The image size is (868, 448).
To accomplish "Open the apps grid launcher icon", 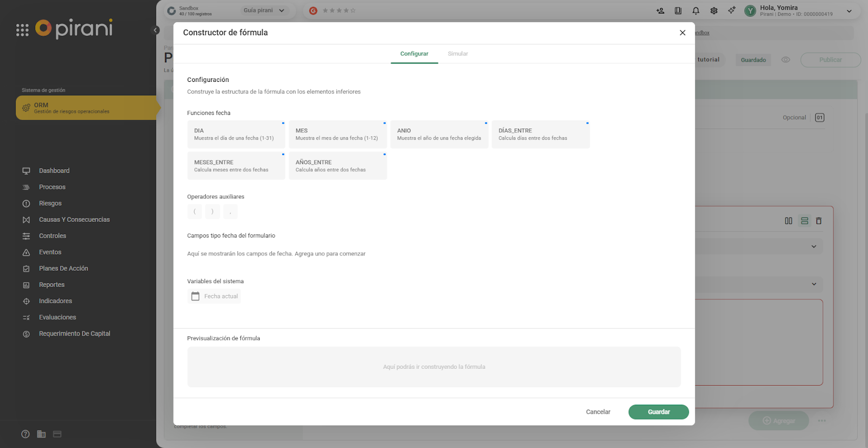I will click(22, 30).
